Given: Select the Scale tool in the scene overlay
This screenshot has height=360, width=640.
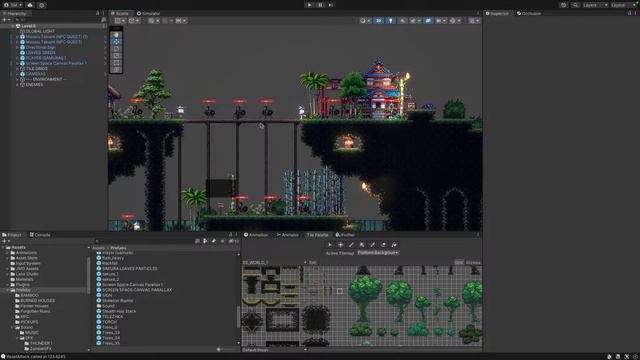Looking at the screenshot, I should click(116, 56).
